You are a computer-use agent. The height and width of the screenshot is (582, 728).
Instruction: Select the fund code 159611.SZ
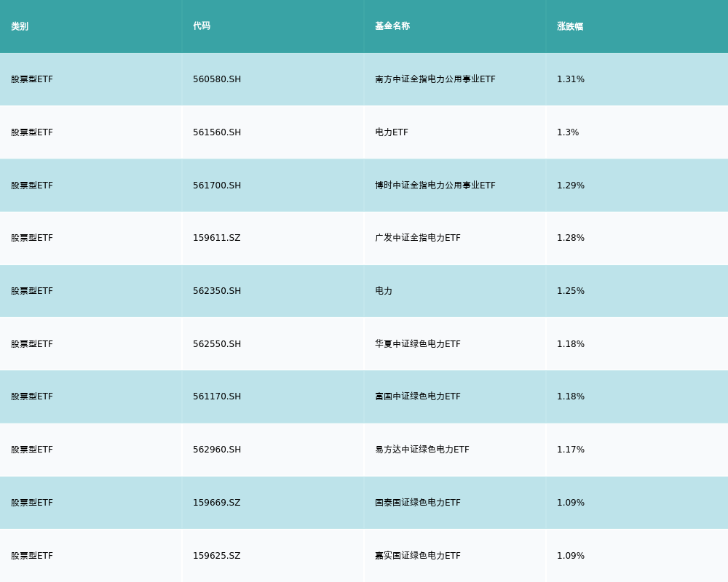point(216,238)
